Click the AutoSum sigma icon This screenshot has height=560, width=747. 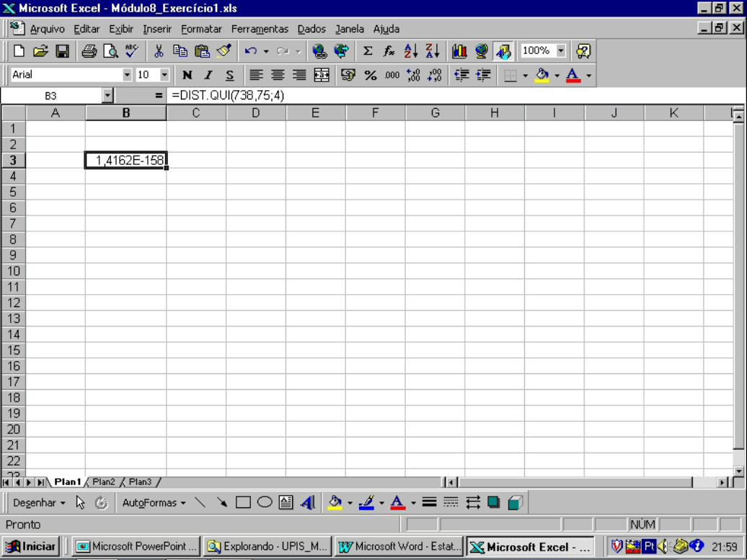(368, 51)
